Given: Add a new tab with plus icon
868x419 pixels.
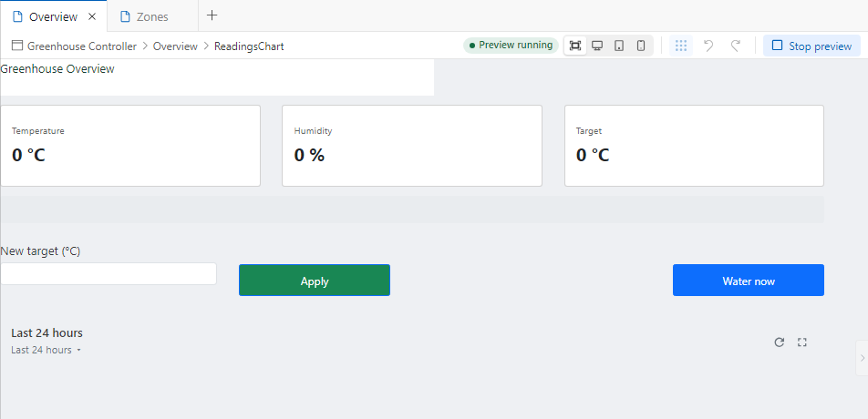Looking at the screenshot, I should [x=212, y=15].
